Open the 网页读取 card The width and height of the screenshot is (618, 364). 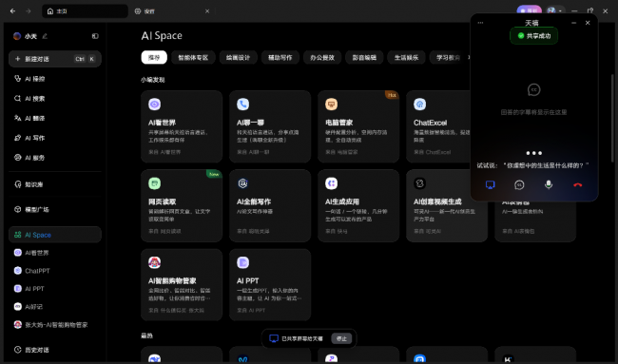tap(182, 205)
